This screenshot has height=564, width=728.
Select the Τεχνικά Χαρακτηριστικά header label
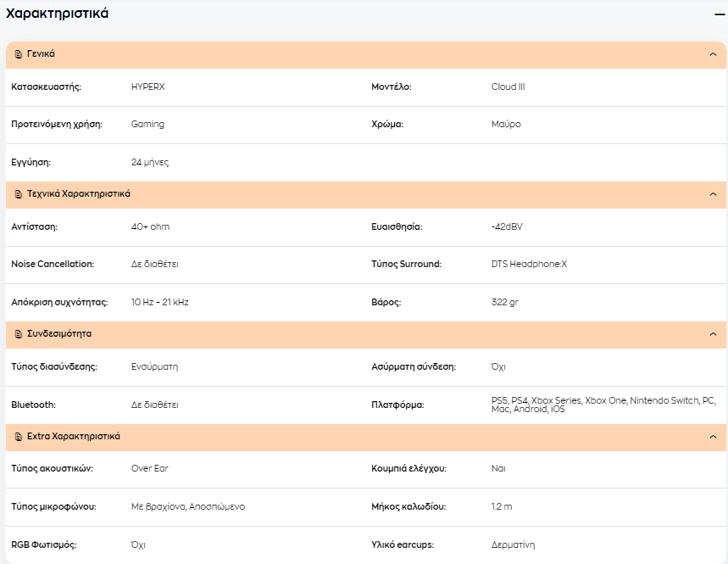click(x=79, y=193)
